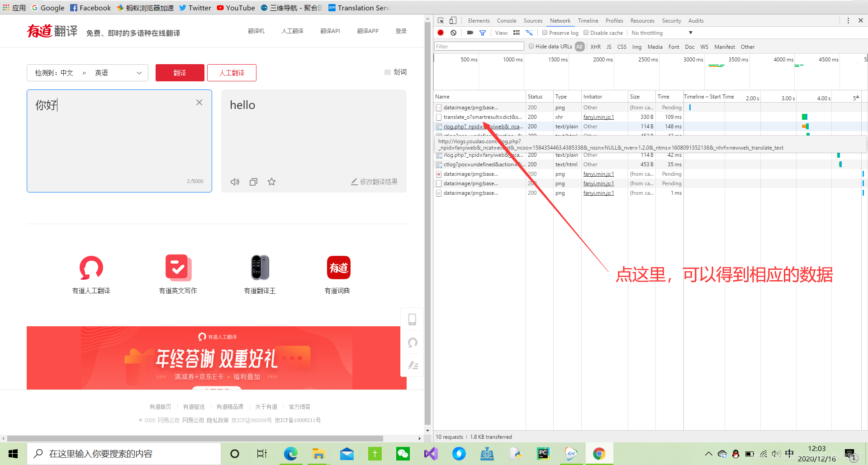Filter requests by Doc type
Image resolution: width=868 pixels, height=465 pixels.
click(689, 47)
